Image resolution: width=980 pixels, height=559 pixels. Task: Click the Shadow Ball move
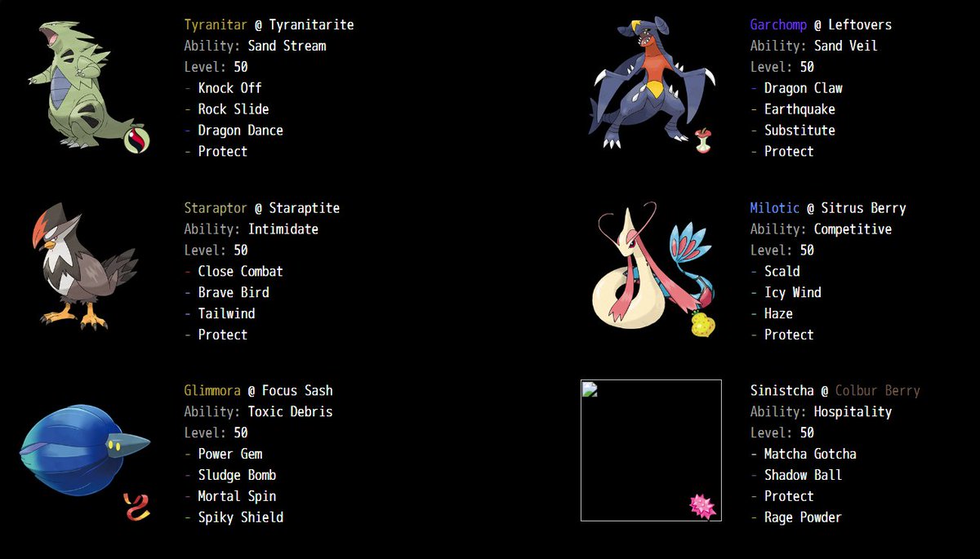pos(803,476)
